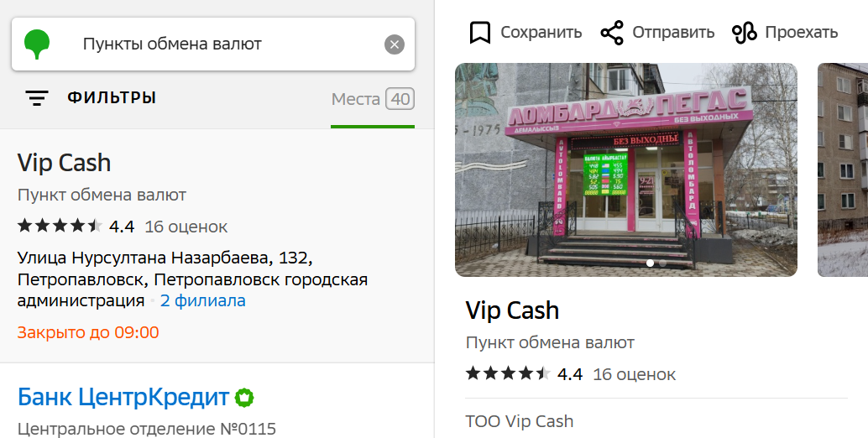Click the Проехать route icon

[x=744, y=33]
